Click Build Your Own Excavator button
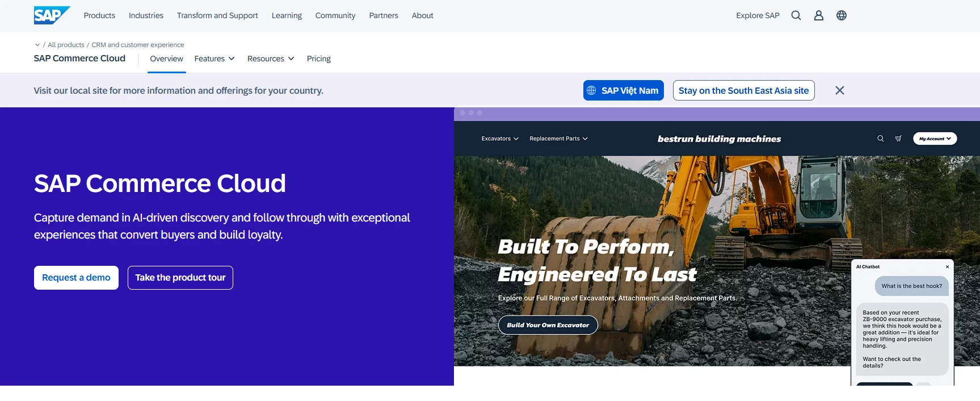Screen dimensions: 980x401 click(548, 325)
